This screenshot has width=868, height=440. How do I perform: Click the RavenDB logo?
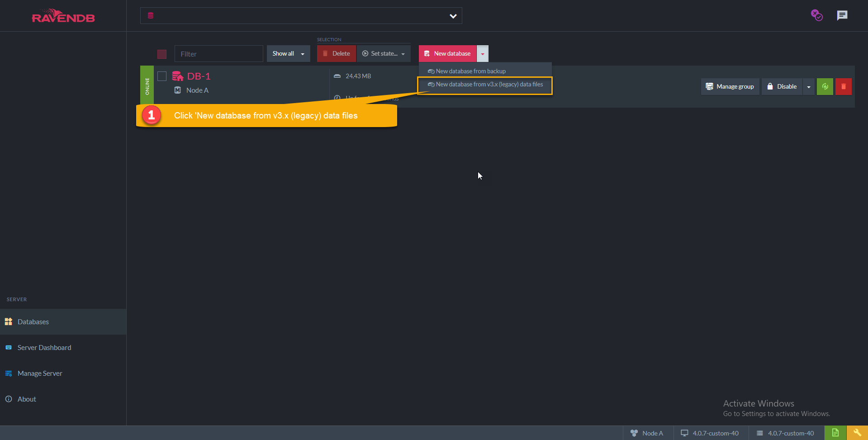point(63,16)
